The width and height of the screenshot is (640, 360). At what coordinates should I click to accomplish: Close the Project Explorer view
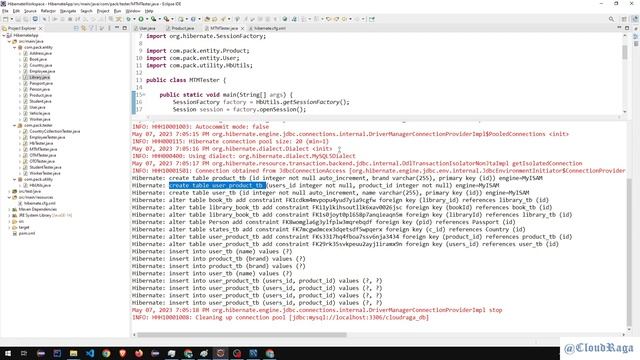tap(40, 28)
